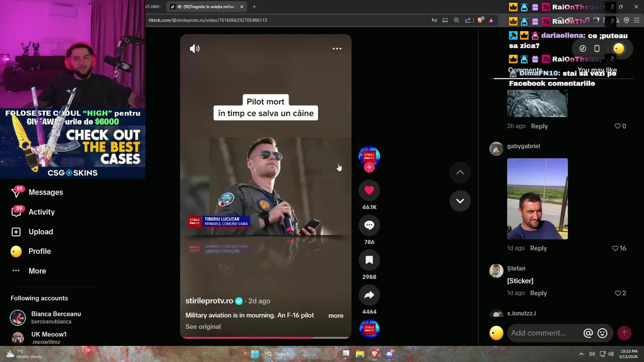The width and height of the screenshot is (644, 362).
Task: Open Messages in the sidebar
Action: point(46,192)
